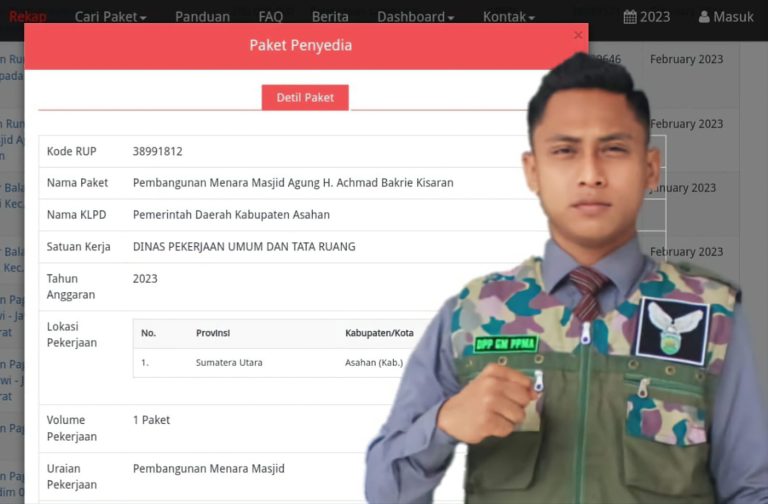
Task: Click the user icon next to Masuk
Action: pos(704,17)
